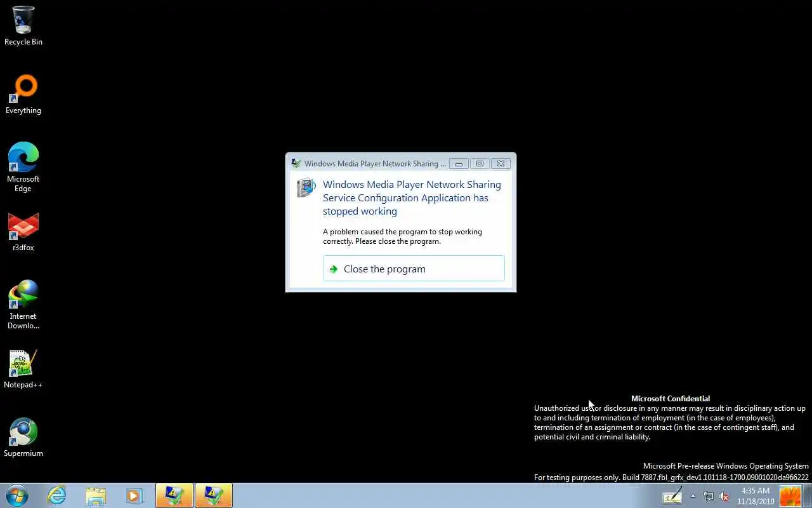Select the r3dfox desktop shortcut
This screenshot has width=812, height=508.
(x=23, y=232)
